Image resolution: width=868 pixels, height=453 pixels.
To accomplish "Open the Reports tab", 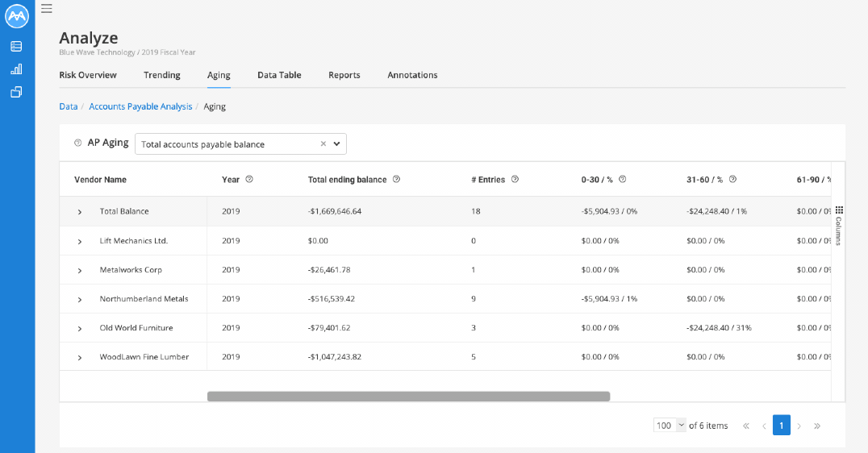I will (x=344, y=75).
